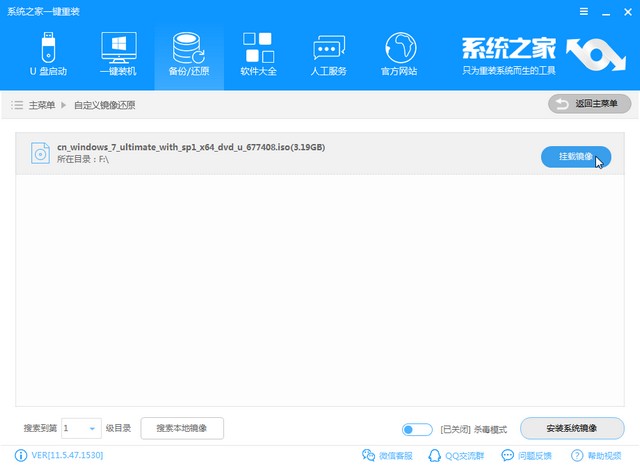Expand the search directory level dropdown
This screenshot has width=640, height=466.
pos(93,428)
